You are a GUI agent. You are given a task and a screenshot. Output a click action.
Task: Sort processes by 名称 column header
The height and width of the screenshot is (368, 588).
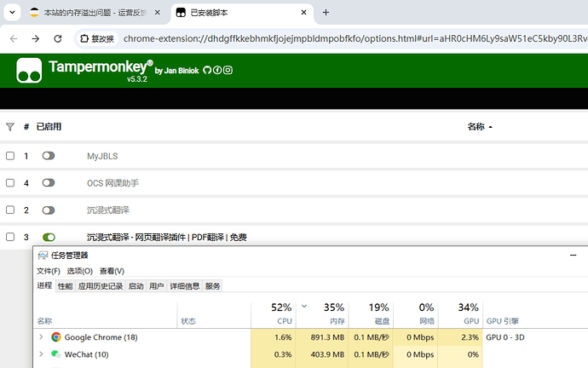pyautogui.click(x=106, y=315)
